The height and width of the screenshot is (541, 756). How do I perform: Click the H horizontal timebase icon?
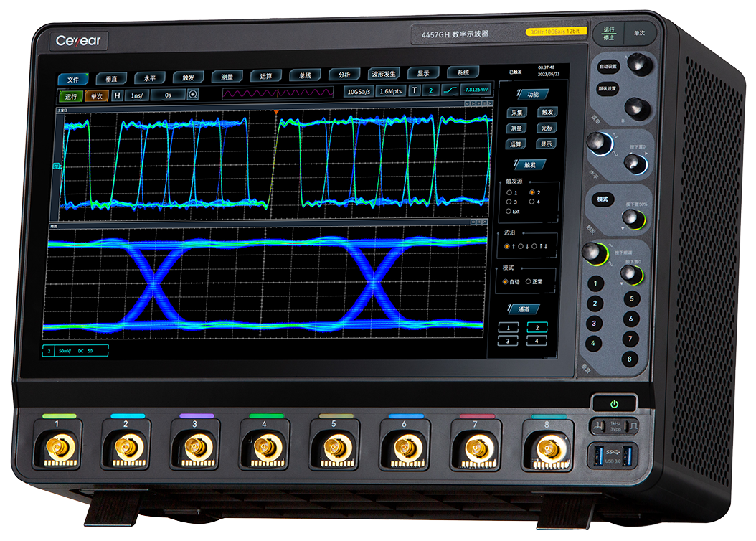(x=118, y=95)
